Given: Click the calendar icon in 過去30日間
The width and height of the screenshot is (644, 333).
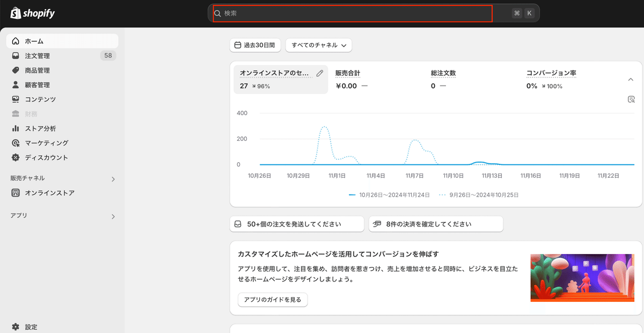Looking at the screenshot, I should 238,46.
